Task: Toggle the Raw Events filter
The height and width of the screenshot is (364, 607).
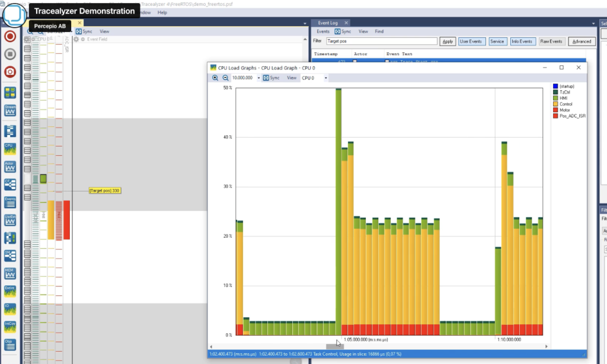Action: (x=551, y=41)
